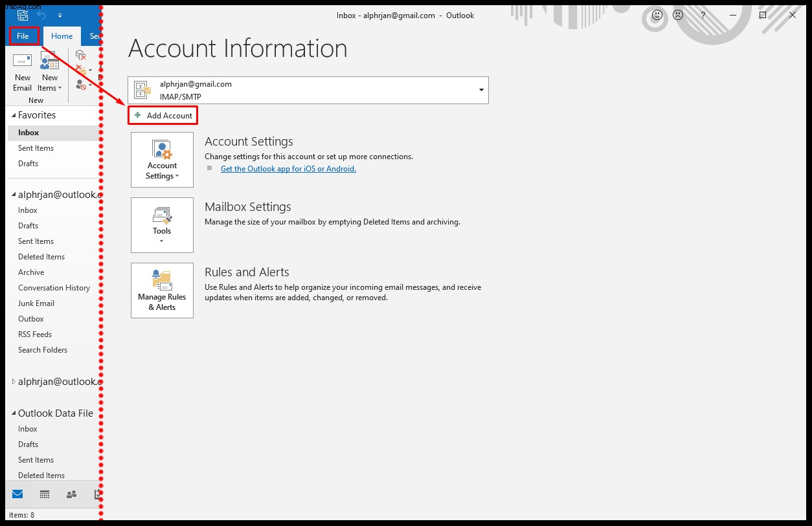Open the Clean Up dropdown in the ribbon
Screen dimensions: 812x526
click(84, 69)
